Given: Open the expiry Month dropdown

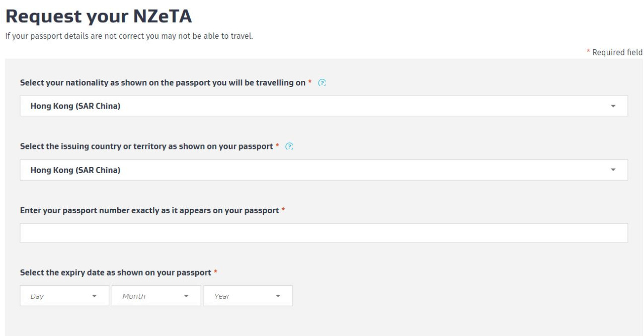Looking at the screenshot, I should point(156,296).
